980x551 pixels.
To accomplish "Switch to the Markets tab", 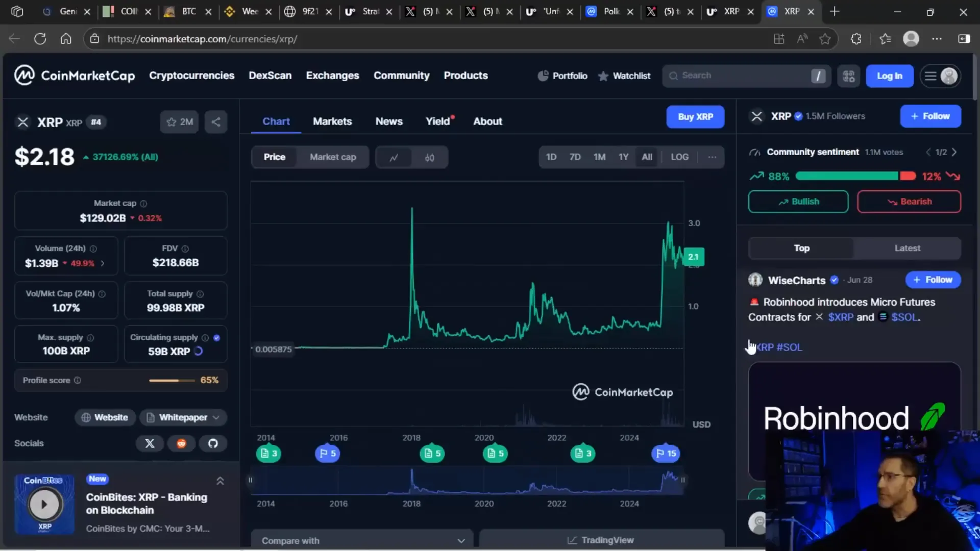I will [x=332, y=121].
